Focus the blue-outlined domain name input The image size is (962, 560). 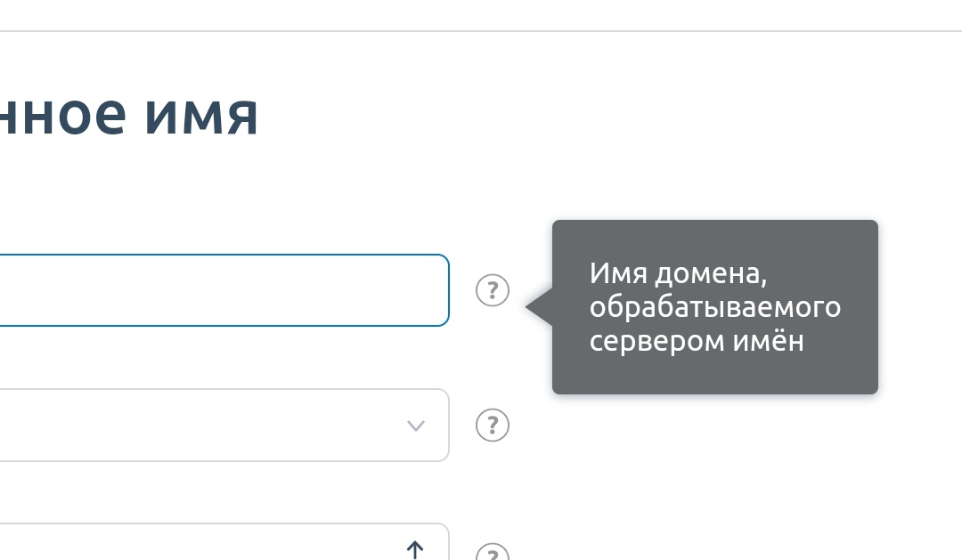[223, 290]
